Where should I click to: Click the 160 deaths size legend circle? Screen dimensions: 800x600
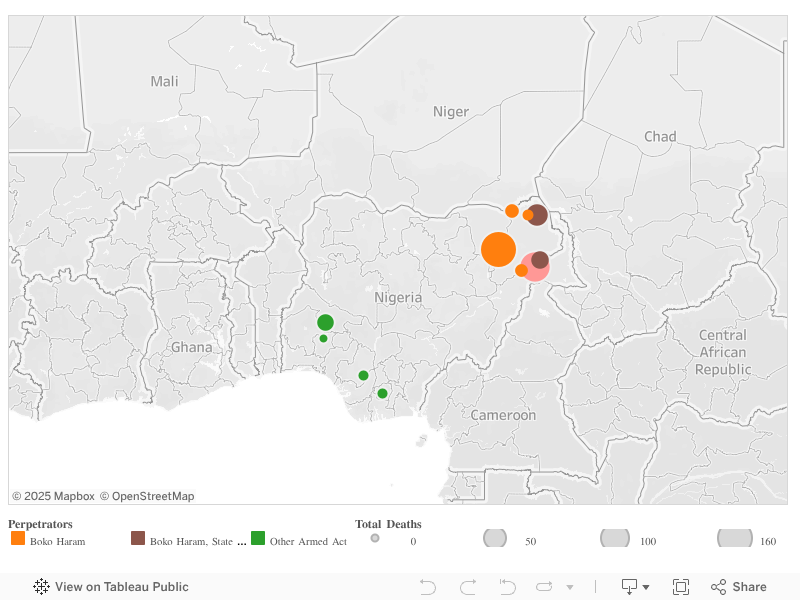click(734, 538)
